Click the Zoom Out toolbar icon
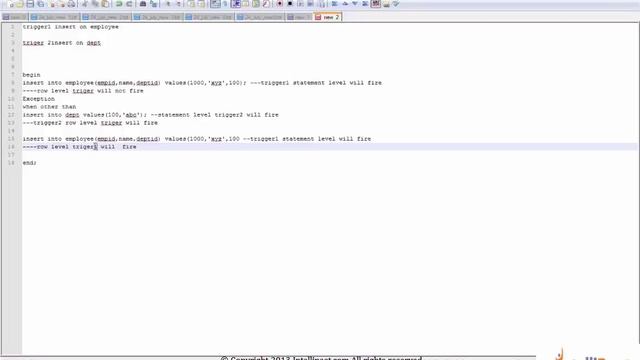 (179, 4)
